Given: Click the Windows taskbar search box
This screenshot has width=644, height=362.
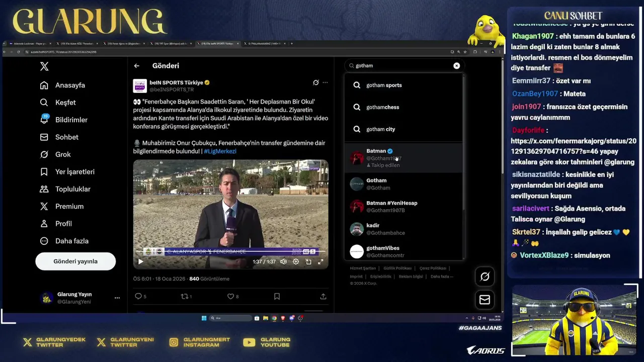Looking at the screenshot, I should click(230, 318).
